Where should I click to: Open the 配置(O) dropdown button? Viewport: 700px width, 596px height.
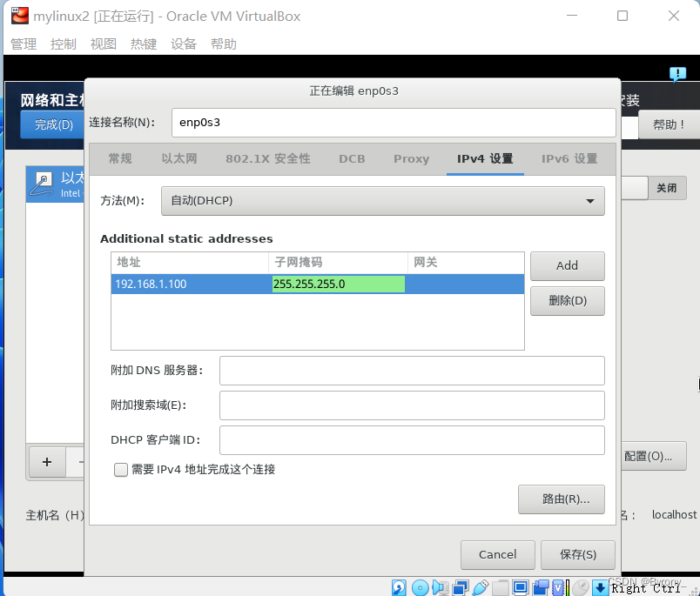coord(653,456)
